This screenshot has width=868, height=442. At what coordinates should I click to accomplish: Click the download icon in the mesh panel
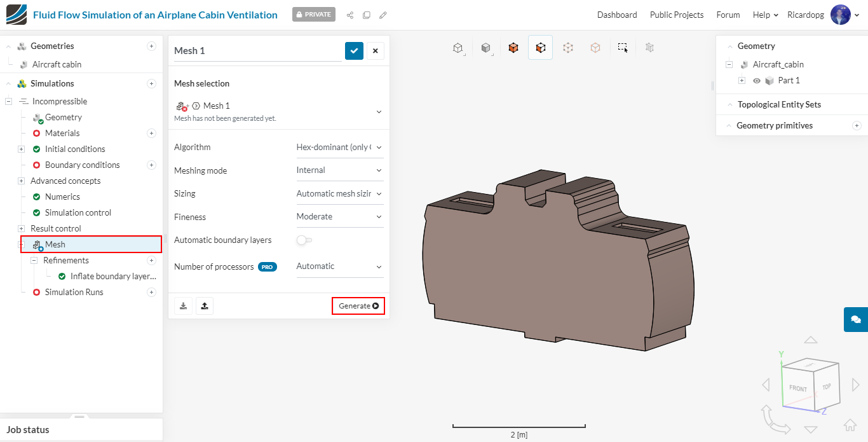click(184, 306)
